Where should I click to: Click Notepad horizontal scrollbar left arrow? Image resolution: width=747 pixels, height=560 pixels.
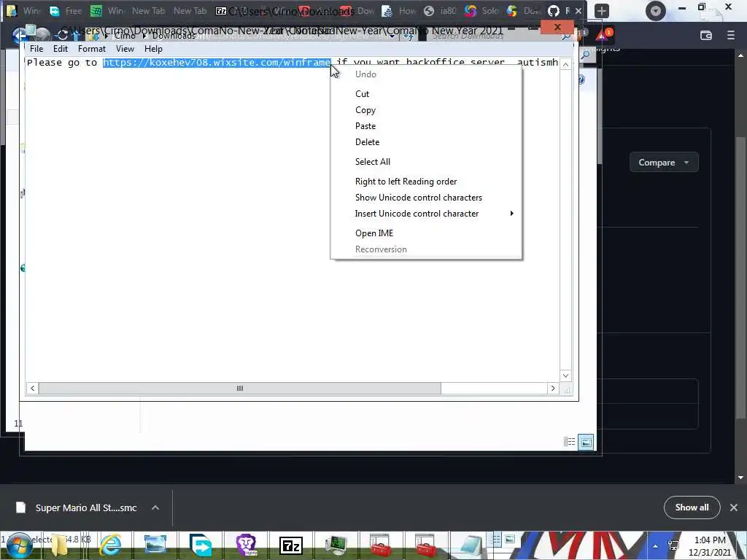32,388
